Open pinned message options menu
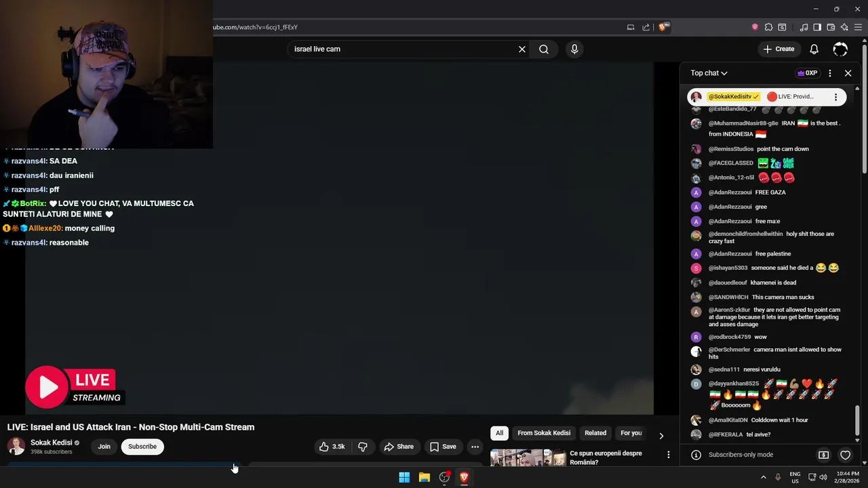The width and height of the screenshot is (868, 488). (x=835, y=97)
